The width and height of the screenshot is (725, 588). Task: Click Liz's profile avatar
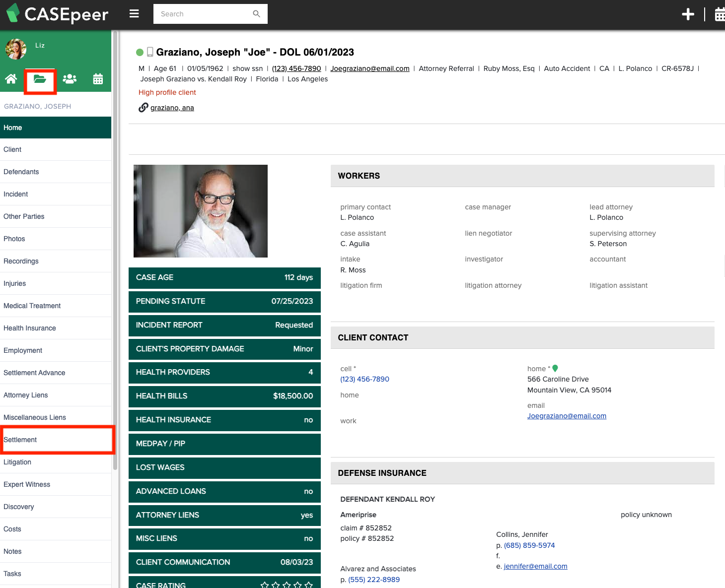(x=16, y=49)
